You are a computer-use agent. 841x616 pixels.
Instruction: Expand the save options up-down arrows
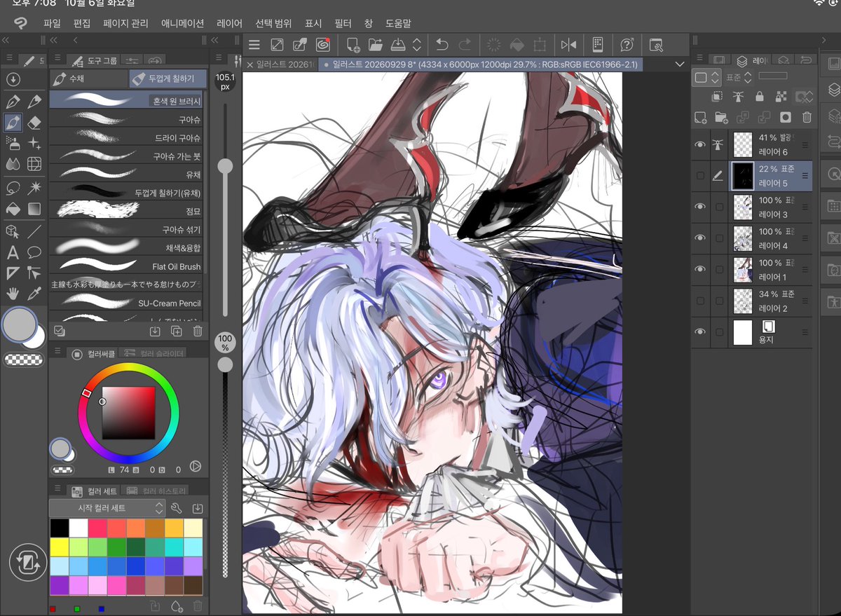(417, 45)
